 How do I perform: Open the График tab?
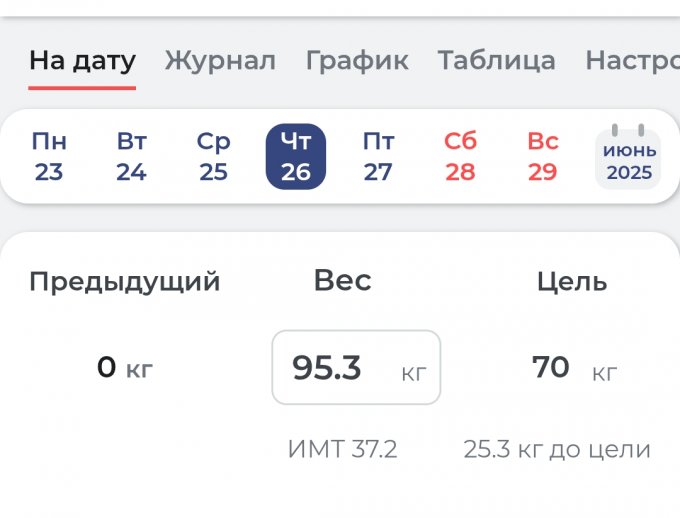(x=357, y=61)
